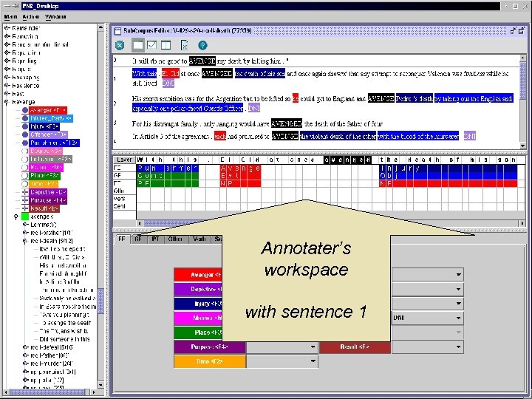Click the green Place frame element button
This screenshot has width=532, height=399.
[x=198, y=332]
